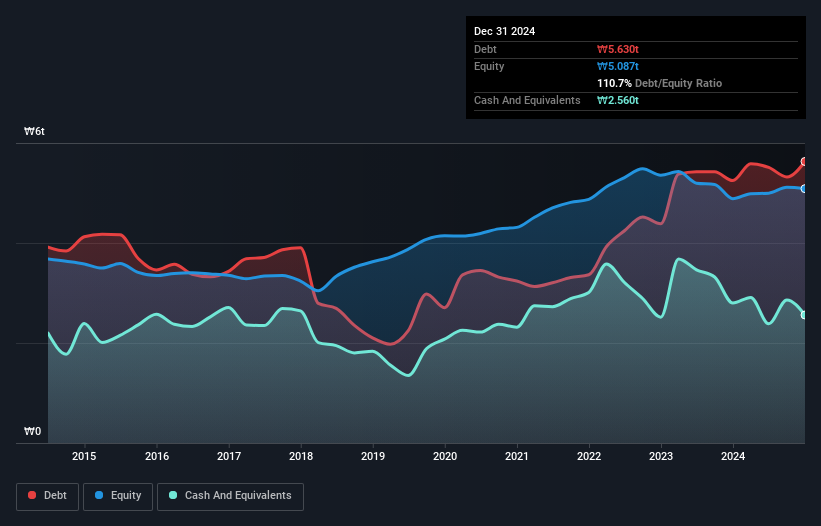The image size is (821, 526).
Task: Click the 2024 x-axis label
Action: click(733, 456)
